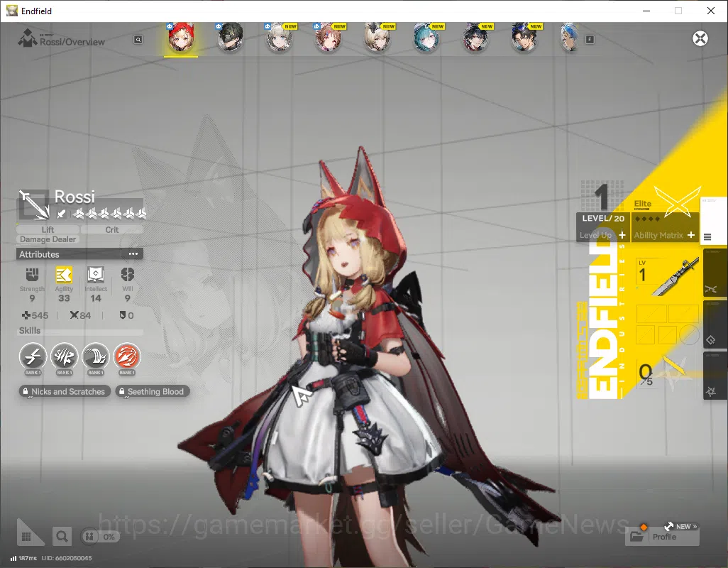Select Rossi's red-hooded portrait in roster
The image size is (728, 568).
coord(181,37)
